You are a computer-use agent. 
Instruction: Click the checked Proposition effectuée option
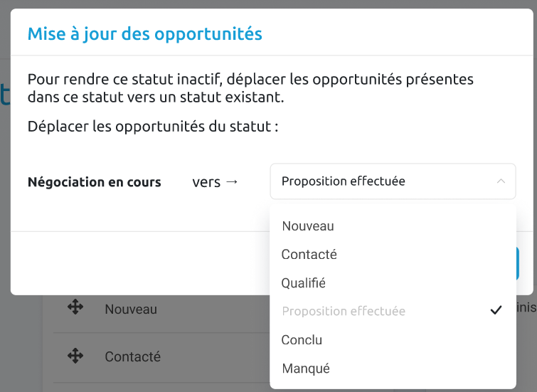coord(393,311)
